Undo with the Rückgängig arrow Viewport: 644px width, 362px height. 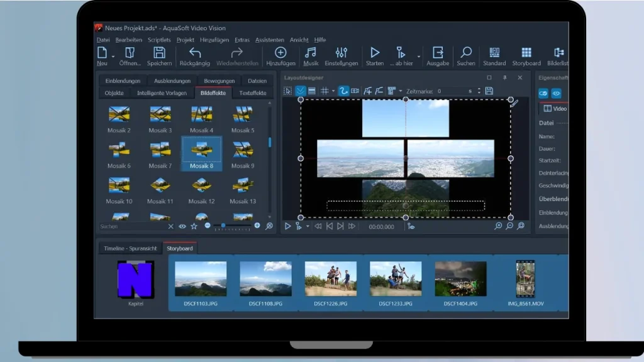pos(195,53)
